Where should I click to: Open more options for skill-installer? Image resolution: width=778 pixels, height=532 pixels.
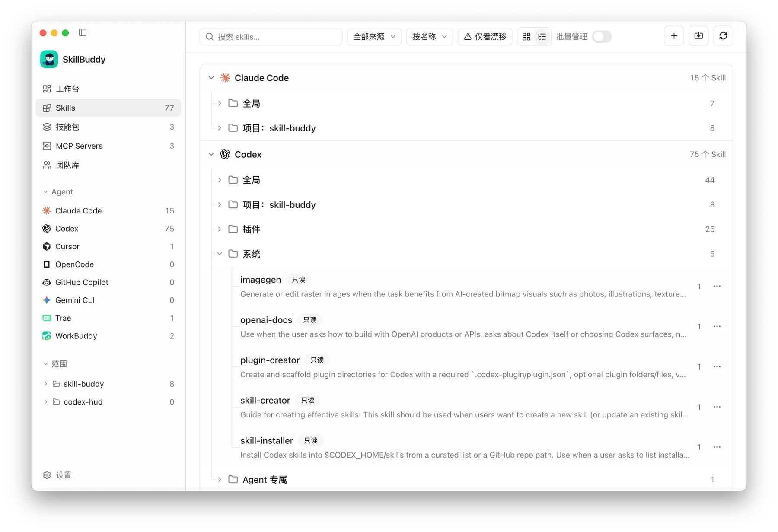(717, 447)
